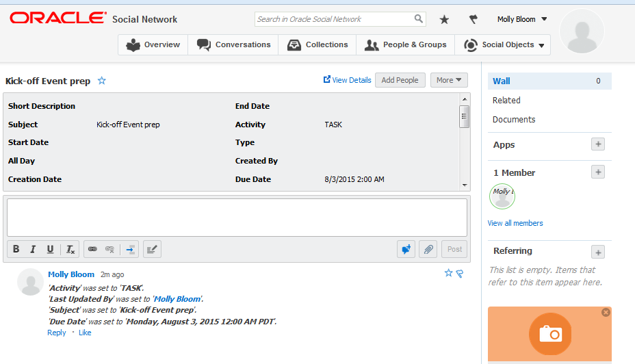Toggle underline formatting
The image size is (635, 364).
[50, 249]
